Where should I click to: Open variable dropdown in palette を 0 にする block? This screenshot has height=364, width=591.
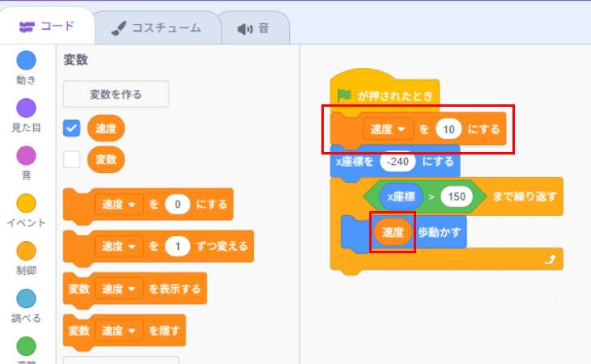click(x=119, y=205)
